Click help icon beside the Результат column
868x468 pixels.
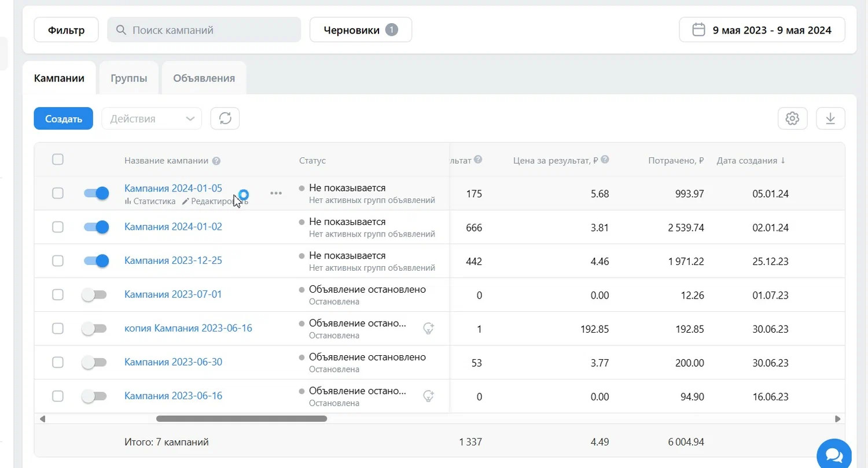[x=479, y=160]
